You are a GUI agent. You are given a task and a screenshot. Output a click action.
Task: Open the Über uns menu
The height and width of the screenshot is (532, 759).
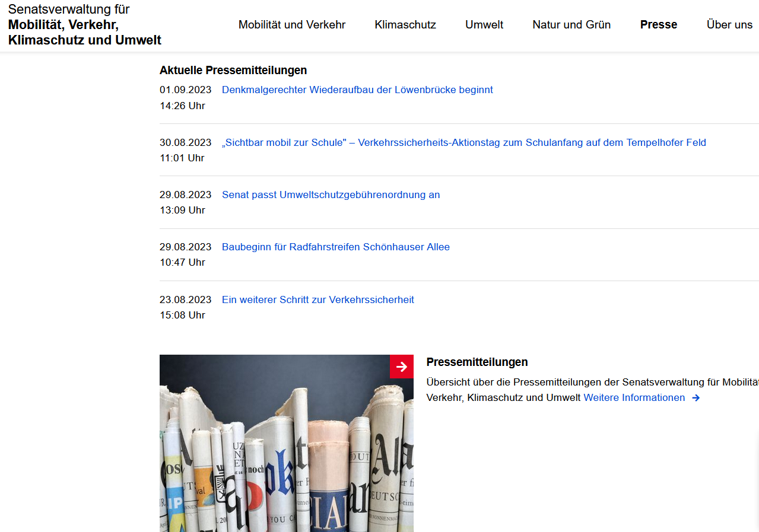tap(729, 25)
